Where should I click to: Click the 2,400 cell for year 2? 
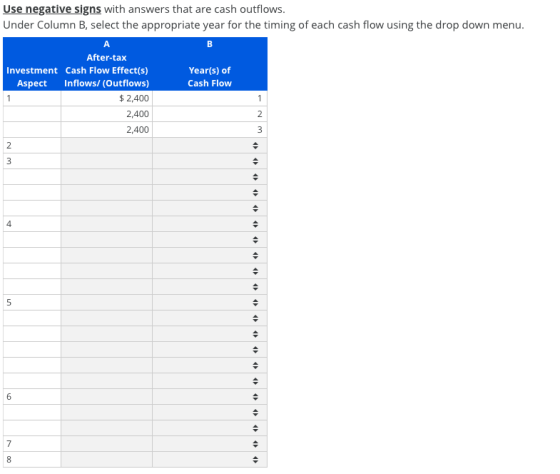tap(107, 114)
